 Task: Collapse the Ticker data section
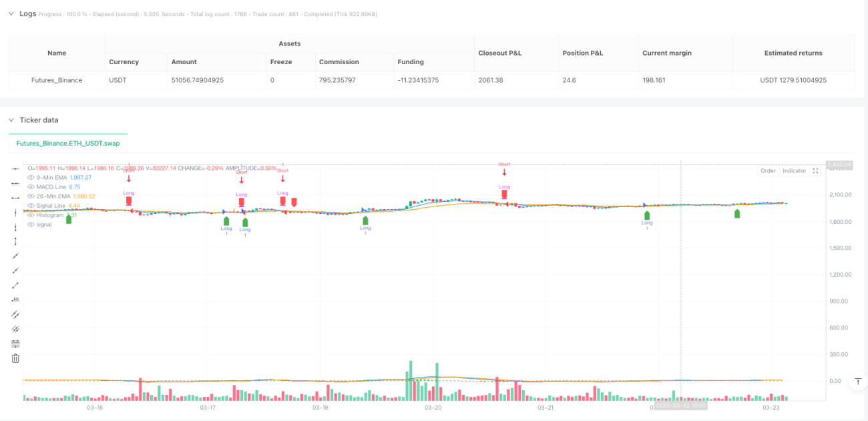click(11, 120)
